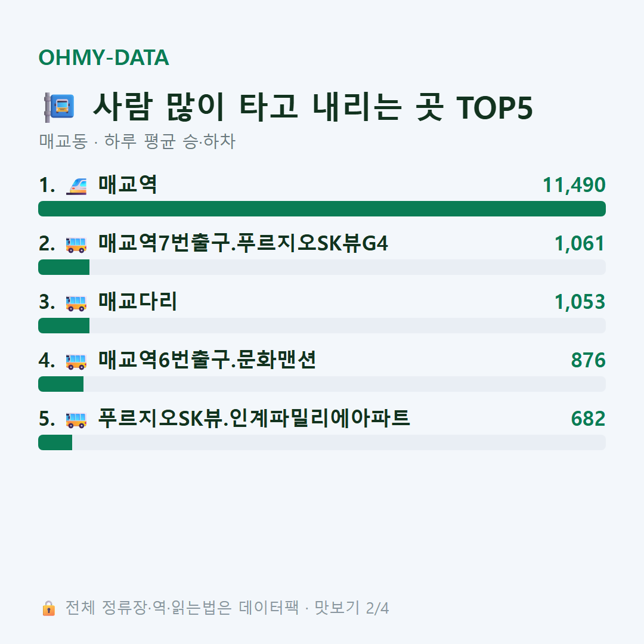Select the 매교역 station name
Viewport: 644px width, 644px height.
pyautogui.click(x=128, y=184)
